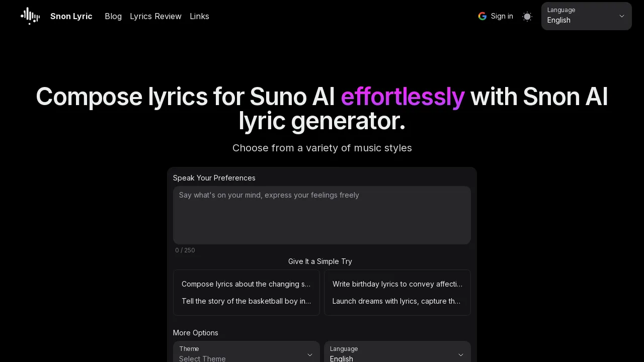The image size is (644, 362).
Task: Click the sun theme icon in the header
Action: [x=527, y=16]
